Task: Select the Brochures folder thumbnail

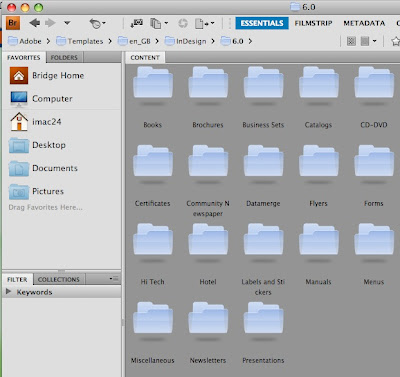Action: click(x=208, y=83)
